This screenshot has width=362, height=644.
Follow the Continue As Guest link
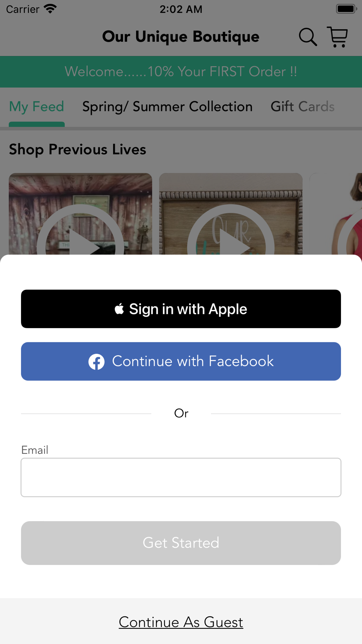(x=181, y=622)
